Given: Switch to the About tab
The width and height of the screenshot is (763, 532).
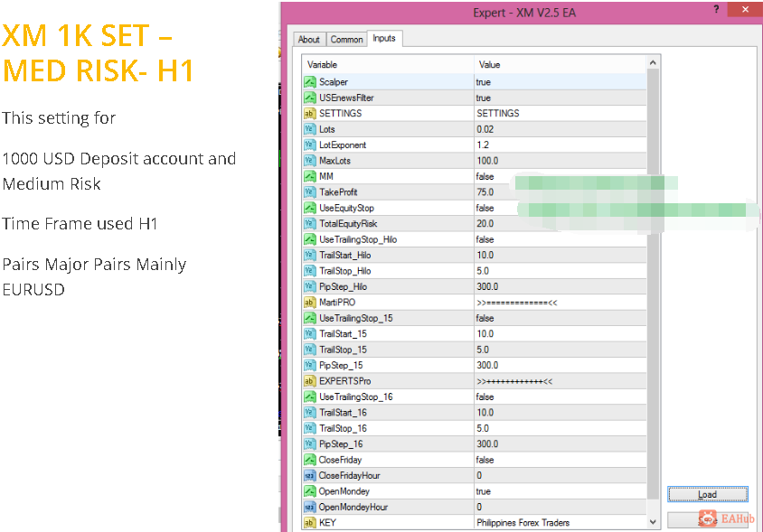Looking at the screenshot, I should coord(309,40).
